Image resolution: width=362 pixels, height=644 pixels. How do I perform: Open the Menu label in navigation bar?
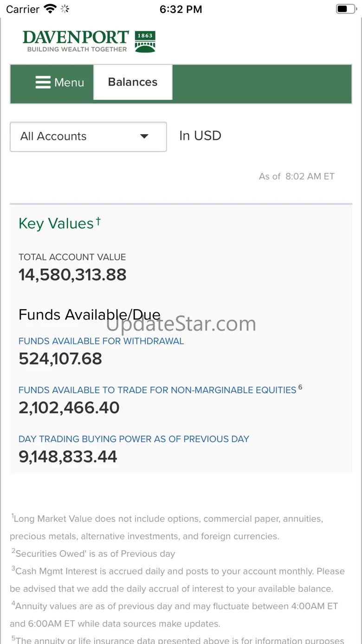[x=69, y=83]
